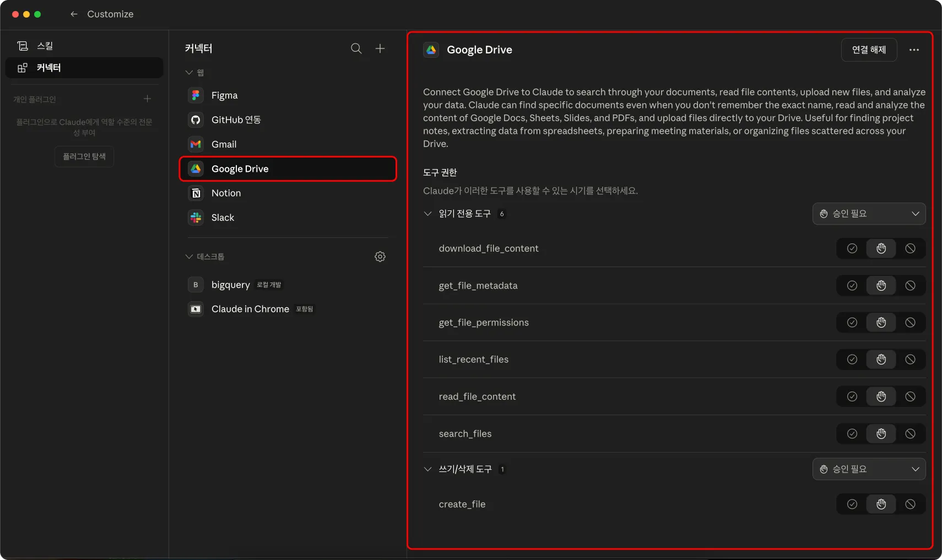Select the 커넥터 sidebar item

pyautogui.click(x=84, y=68)
